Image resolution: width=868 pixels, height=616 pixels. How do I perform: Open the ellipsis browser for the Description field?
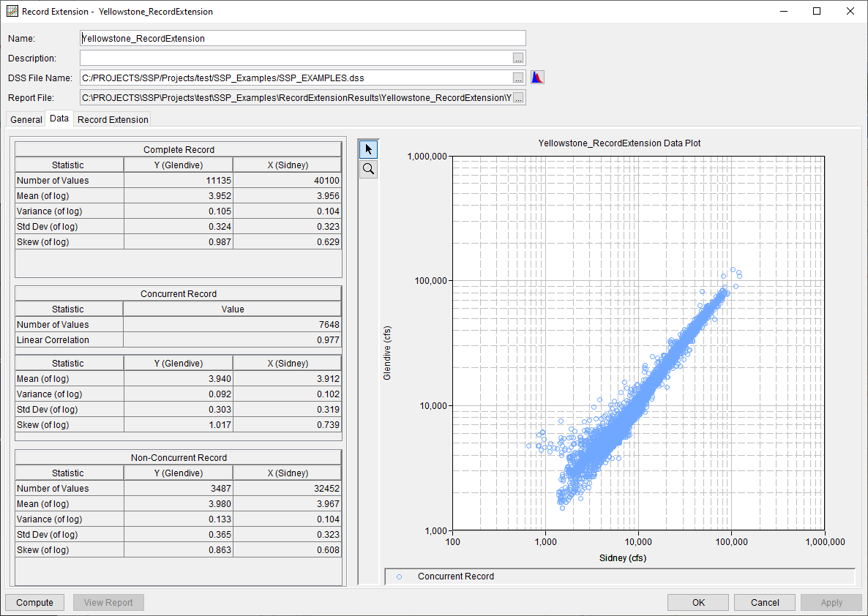pos(518,58)
